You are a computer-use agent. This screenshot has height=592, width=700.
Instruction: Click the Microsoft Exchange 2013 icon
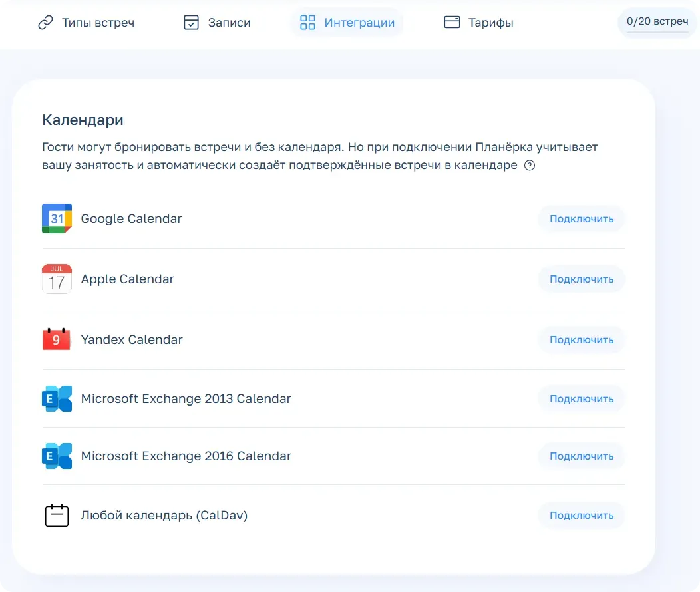(x=57, y=399)
